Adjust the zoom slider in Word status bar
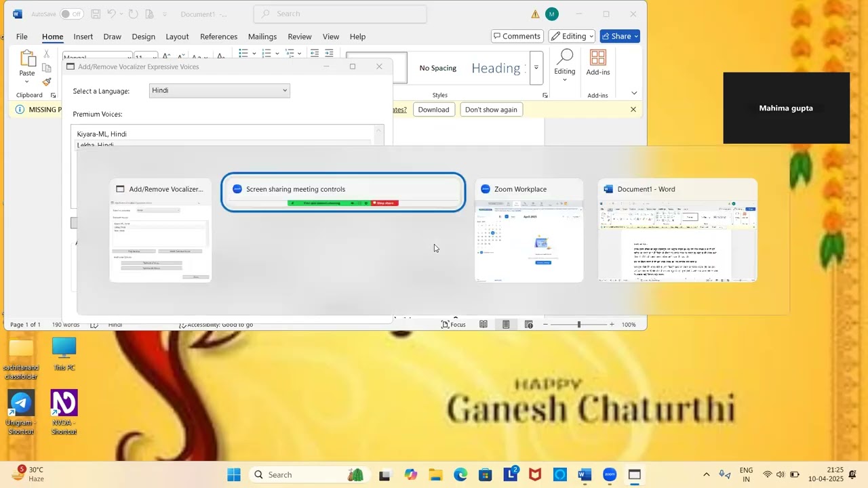The height and width of the screenshot is (488, 868). pyautogui.click(x=579, y=325)
